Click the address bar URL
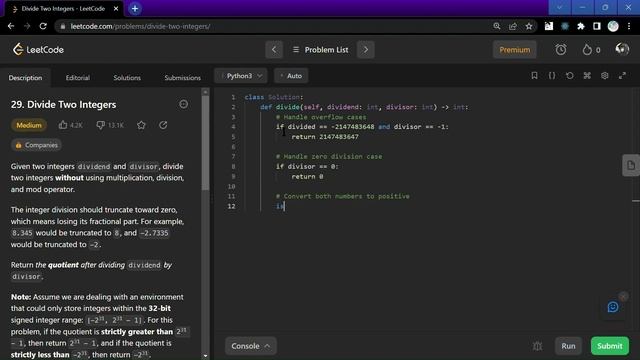Screen dimensions: 640x360 [140, 26]
